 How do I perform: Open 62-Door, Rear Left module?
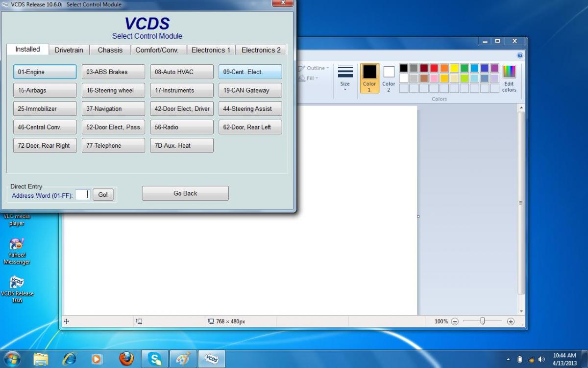pos(250,127)
